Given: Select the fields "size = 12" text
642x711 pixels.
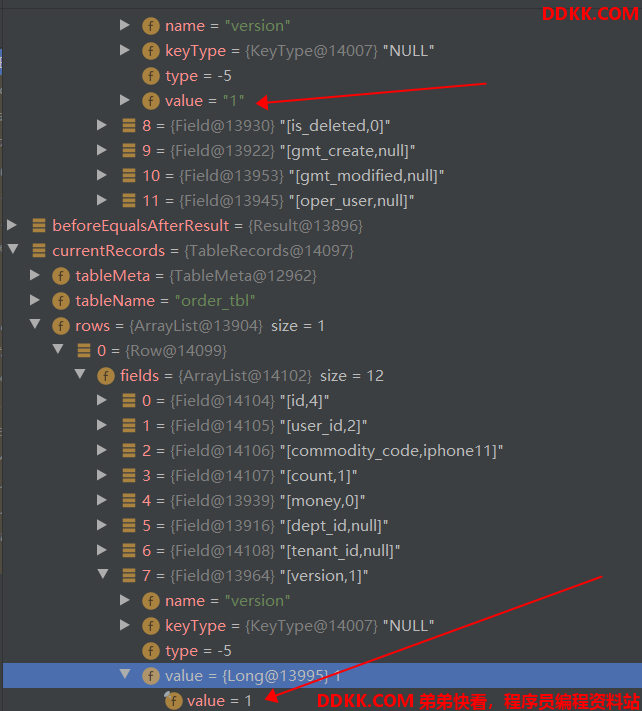Looking at the screenshot, I should pos(352,375).
